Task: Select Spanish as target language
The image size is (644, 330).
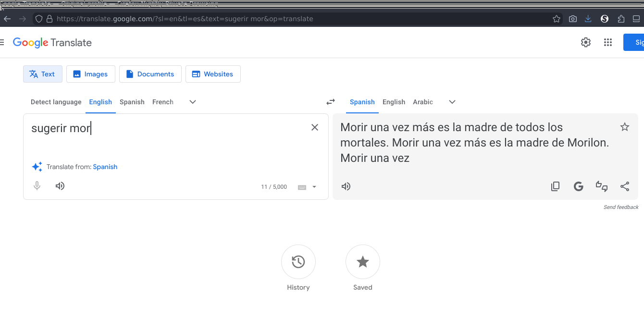Action: 362,102
